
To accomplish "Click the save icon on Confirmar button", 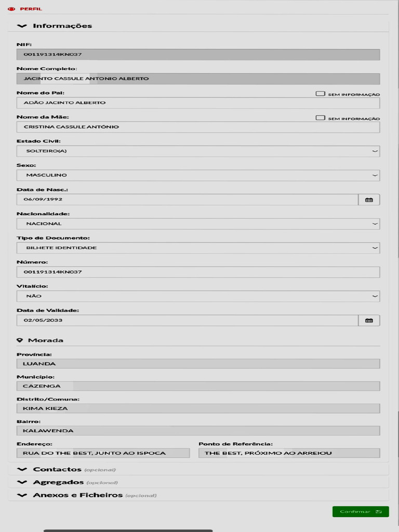I will tap(379, 511).
